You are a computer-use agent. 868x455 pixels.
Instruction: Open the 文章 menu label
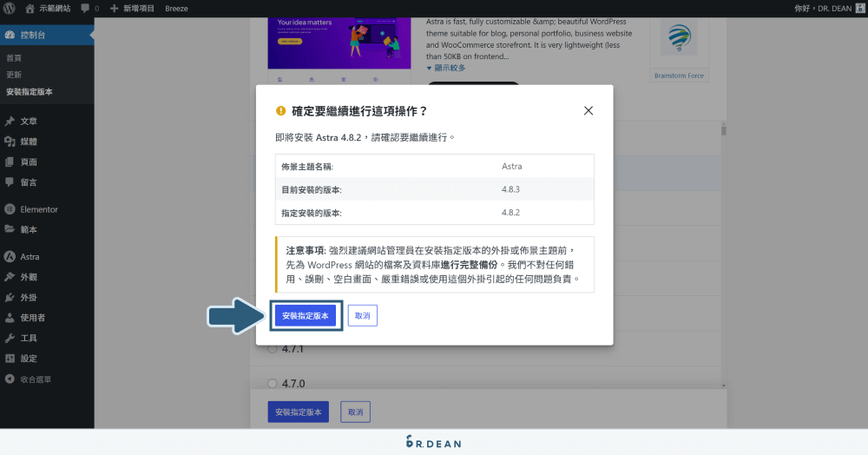click(29, 122)
